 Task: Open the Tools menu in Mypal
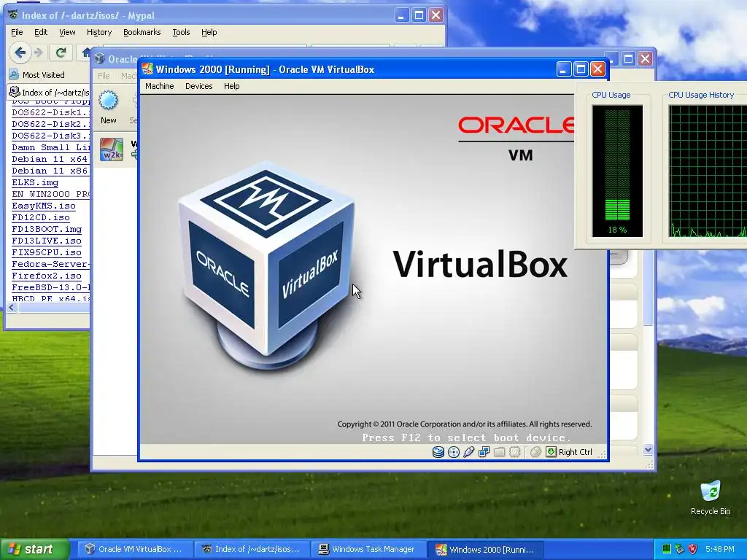pyautogui.click(x=181, y=32)
